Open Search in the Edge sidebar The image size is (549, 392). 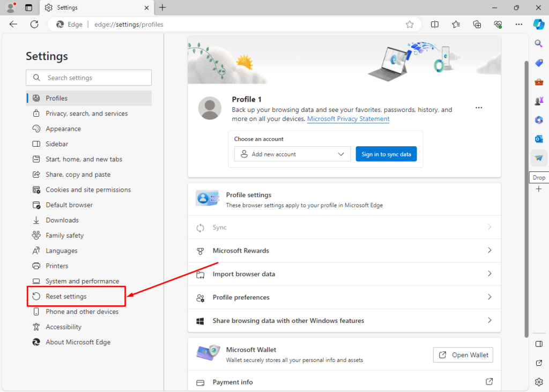pyautogui.click(x=538, y=43)
